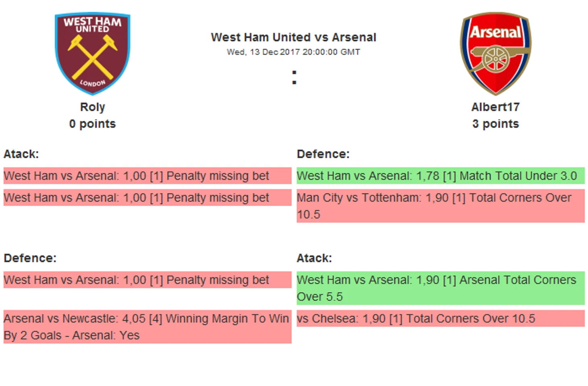Click the vs Chelsea Total Corners bet
Viewport: 588px width, 386px height.
[x=441, y=318]
